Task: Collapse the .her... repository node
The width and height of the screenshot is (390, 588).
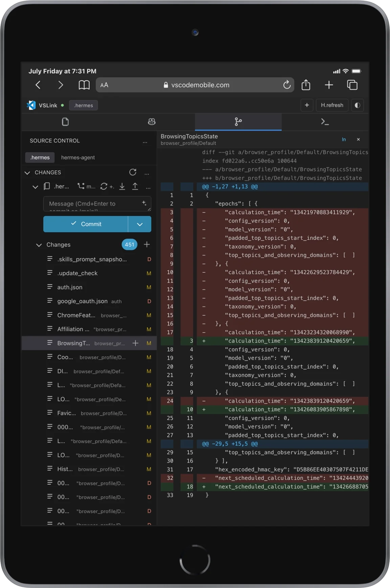Action: (35, 187)
